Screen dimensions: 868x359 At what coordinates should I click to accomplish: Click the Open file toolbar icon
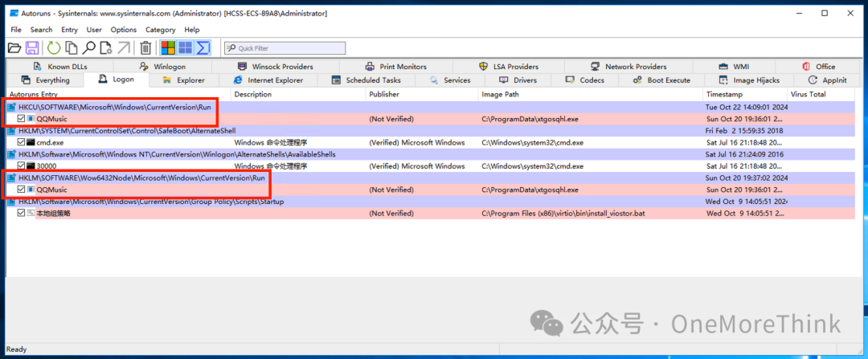click(15, 48)
